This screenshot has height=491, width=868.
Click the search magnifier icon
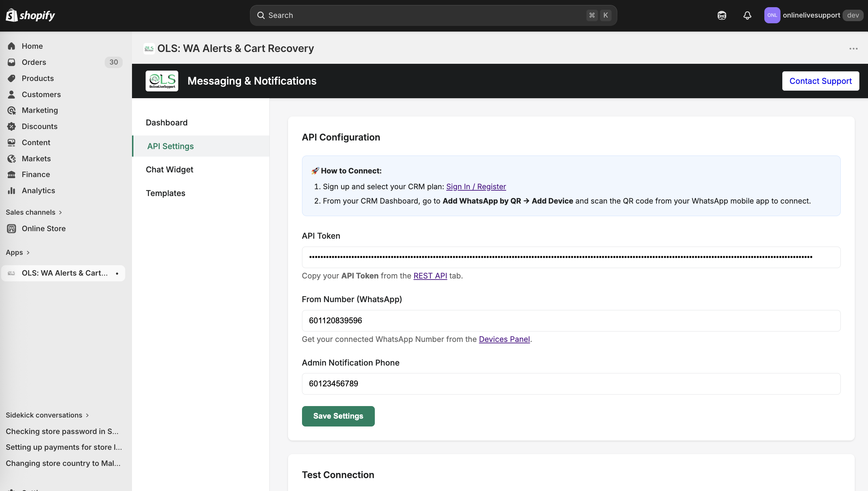(261, 15)
